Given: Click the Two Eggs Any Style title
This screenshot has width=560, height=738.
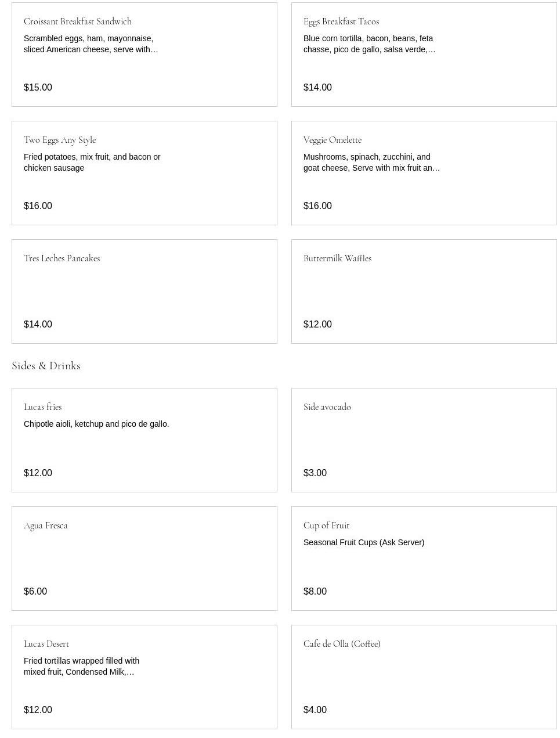Looking at the screenshot, I should coord(60,140).
